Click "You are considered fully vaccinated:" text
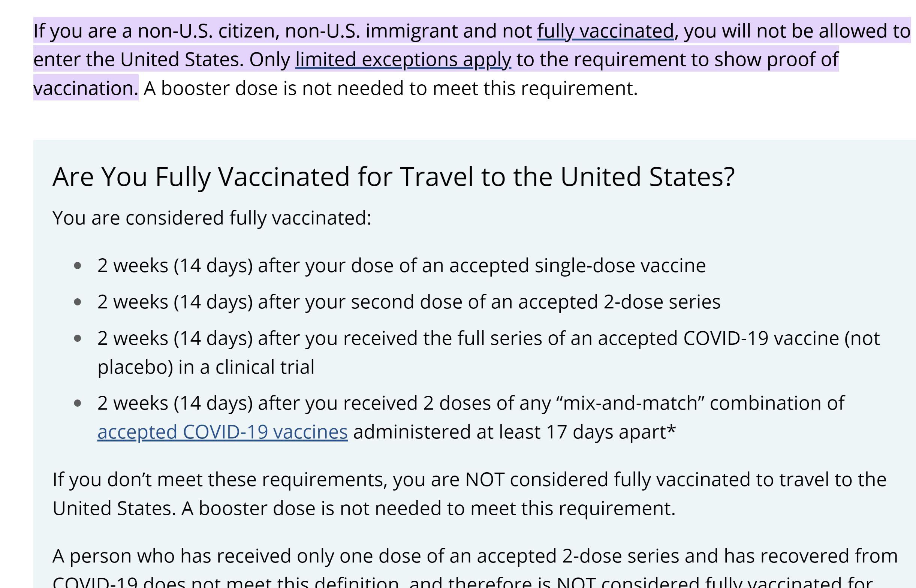916x588 pixels. click(x=212, y=218)
